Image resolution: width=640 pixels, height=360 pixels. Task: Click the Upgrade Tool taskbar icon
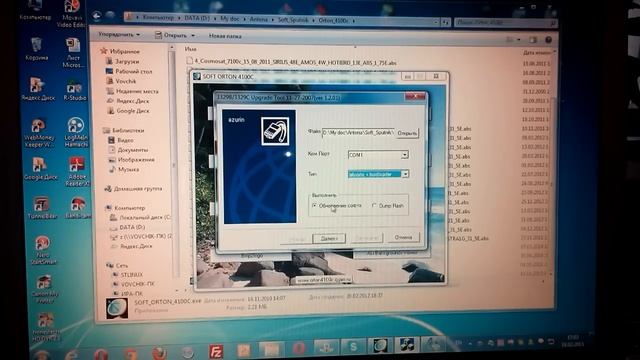pyautogui.click(x=407, y=346)
